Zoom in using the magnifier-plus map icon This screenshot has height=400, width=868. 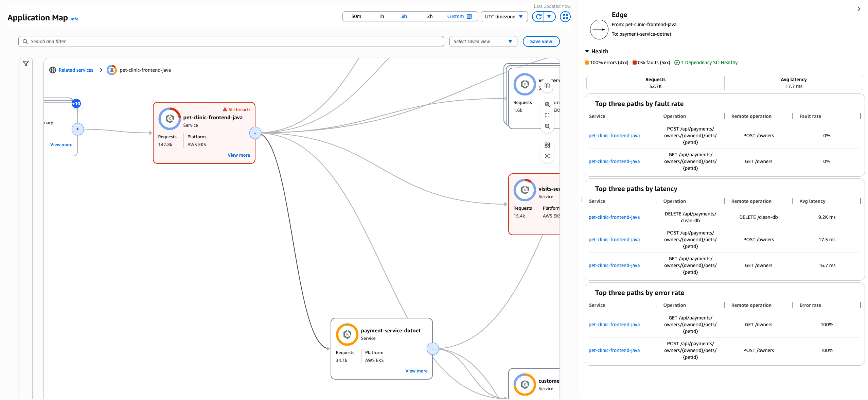(x=547, y=105)
